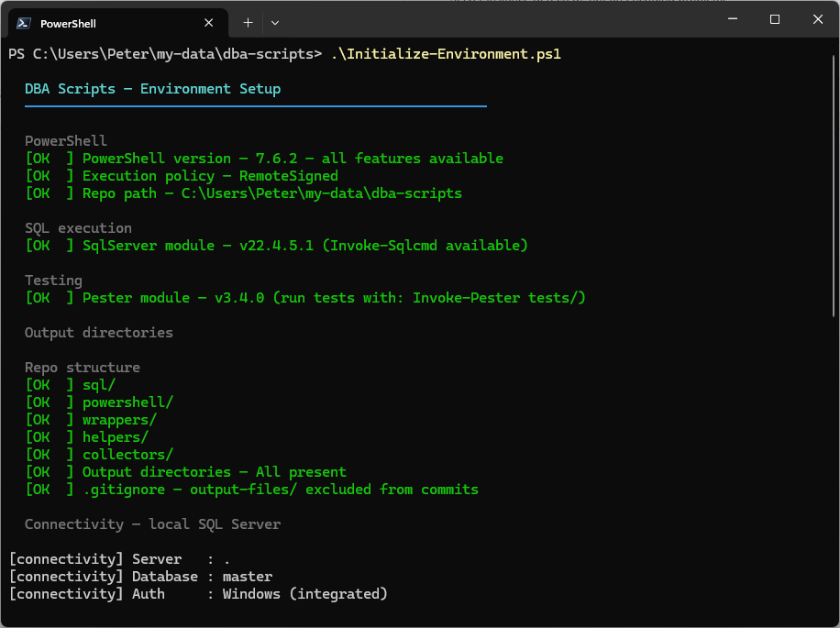Minimize the terminal window
The image size is (840, 628).
point(733,19)
